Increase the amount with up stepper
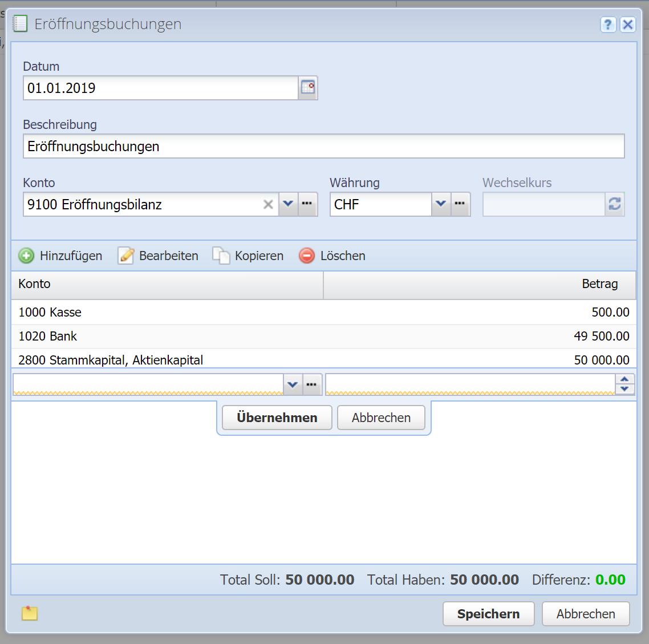Image resolution: width=649 pixels, height=644 pixels. (625, 379)
